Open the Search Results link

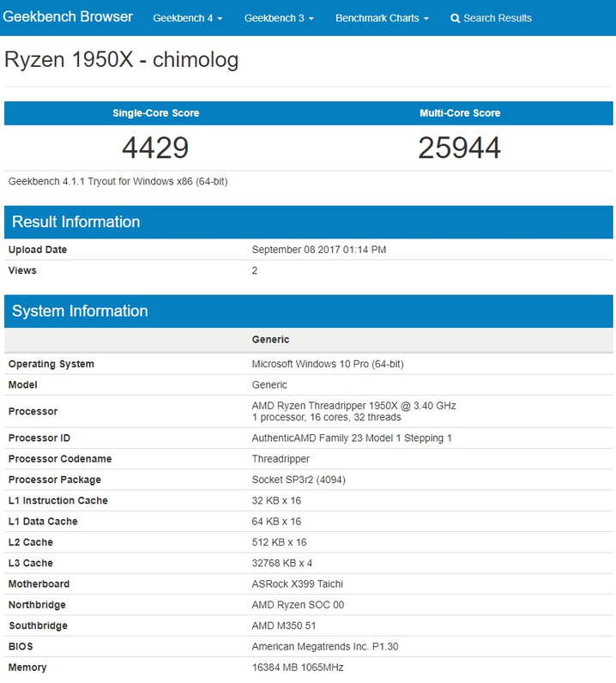pos(491,18)
